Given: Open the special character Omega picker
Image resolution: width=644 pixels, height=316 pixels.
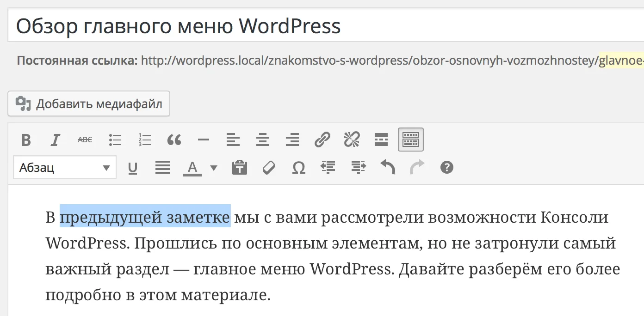Looking at the screenshot, I should (299, 168).
